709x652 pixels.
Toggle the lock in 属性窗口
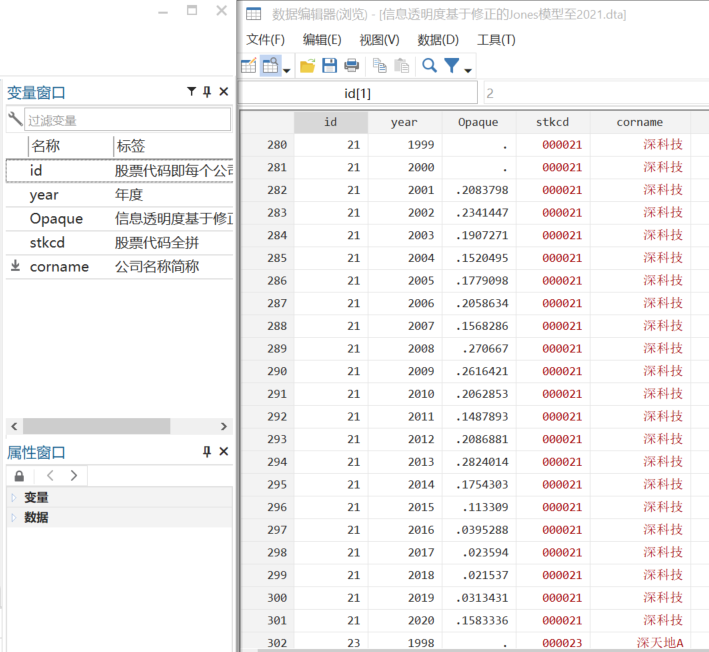pos(19,476)
